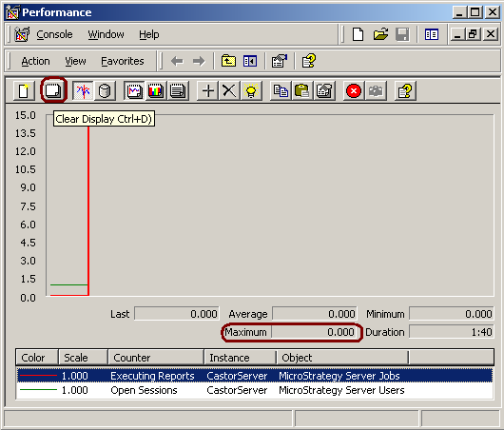Click the Forward arrow button

tap(199, 61)
